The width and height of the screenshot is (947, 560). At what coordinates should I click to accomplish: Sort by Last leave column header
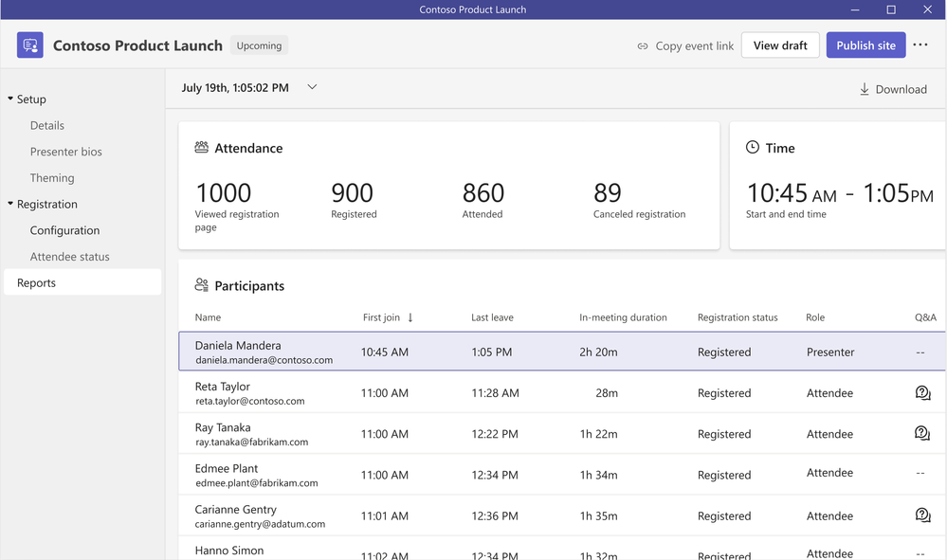coord(492,317)
